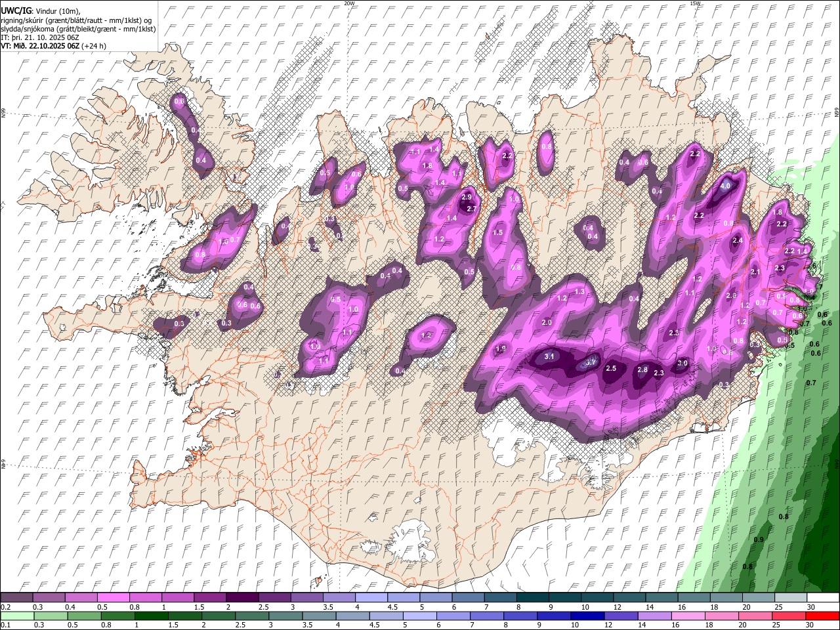Click the '2.7' snowfall value on the map
Viewport: 840px width, 630px height.
471,209
